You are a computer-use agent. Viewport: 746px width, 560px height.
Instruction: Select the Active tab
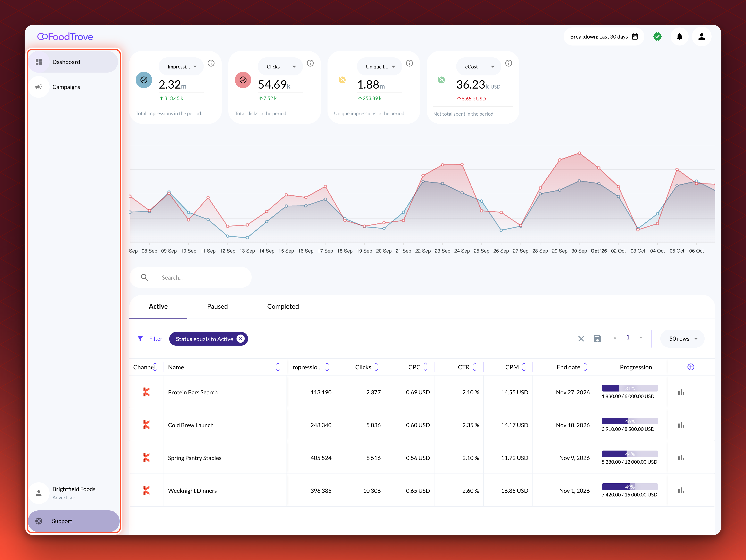point(158,306)
